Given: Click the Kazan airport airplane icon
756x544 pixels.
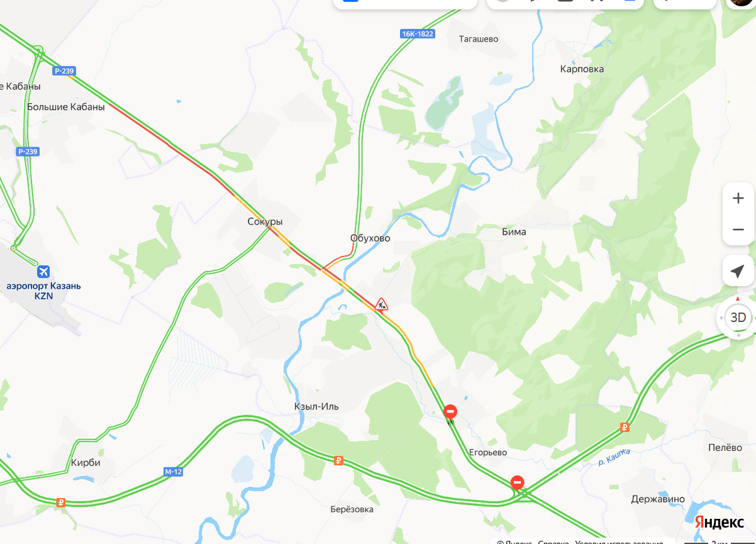Looking at the screenshot, I should pos(43,272).
